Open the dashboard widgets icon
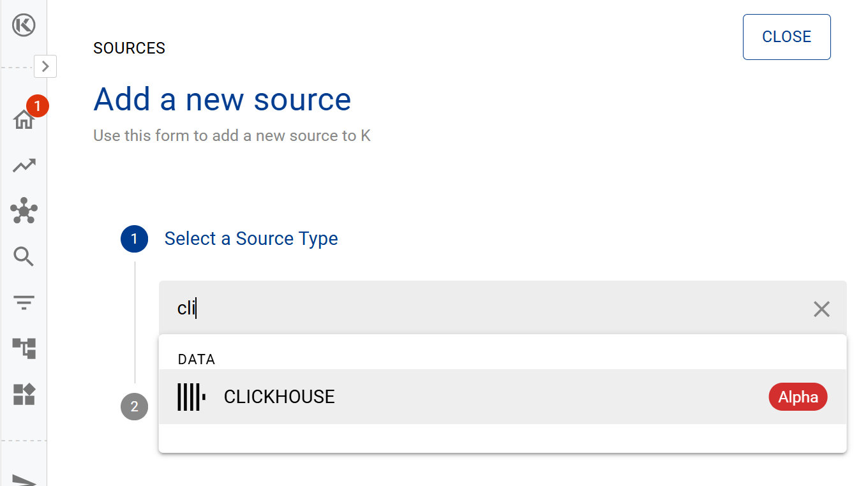Image resolution: width=868 pixels, height=486 pixels. 24,394
